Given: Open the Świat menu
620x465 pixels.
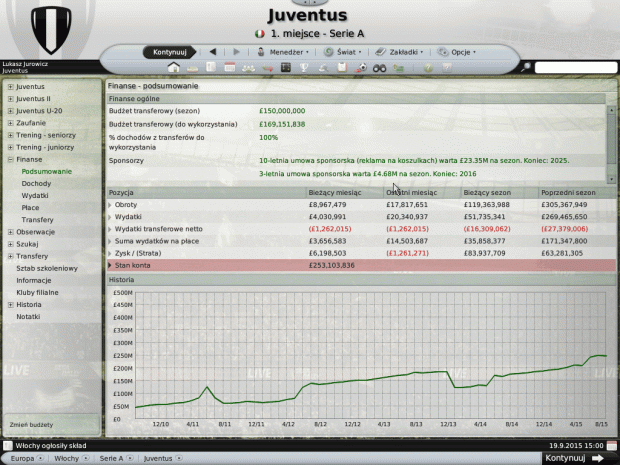Looking at the screenshot, I should coord(342,52).
